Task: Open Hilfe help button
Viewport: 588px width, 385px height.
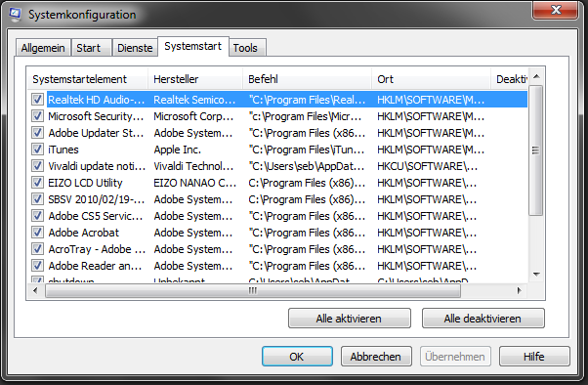Action: [x=534, y=357]
